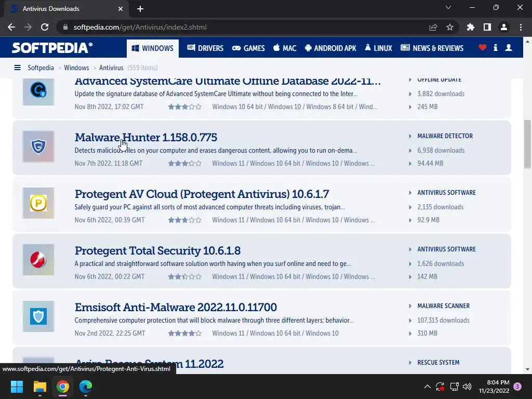Click the Emsisoft Anti-Malware app icon
Image resolution: width=532 pixels, height=399 pixels.
(38, 316)
